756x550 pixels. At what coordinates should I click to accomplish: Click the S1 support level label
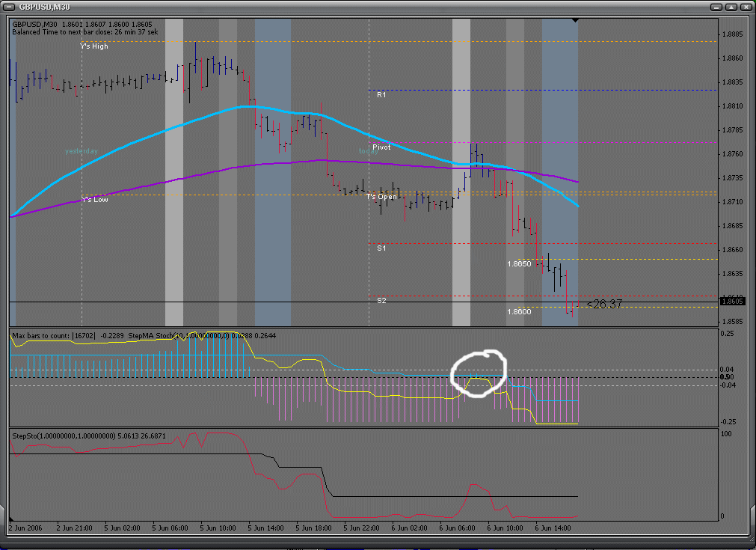tap(381, 248)
